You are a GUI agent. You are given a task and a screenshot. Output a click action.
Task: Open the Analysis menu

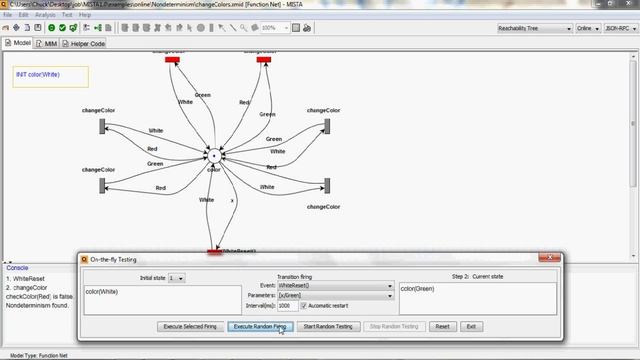[45, 15]
